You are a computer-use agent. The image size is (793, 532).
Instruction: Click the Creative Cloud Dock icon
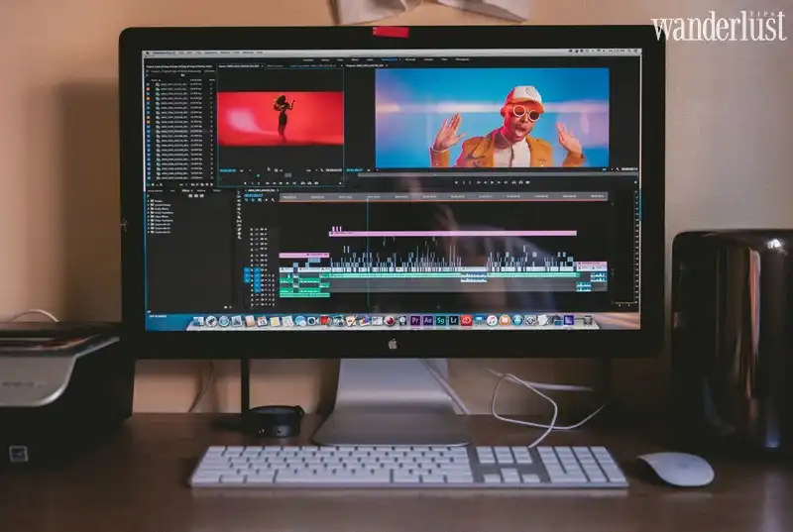pos(466,321)
